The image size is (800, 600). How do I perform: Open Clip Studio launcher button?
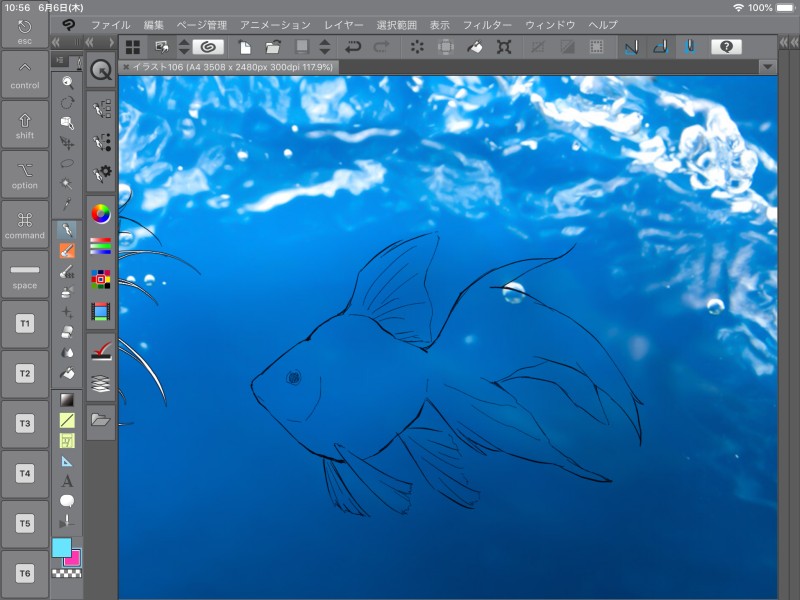click(x=208, y=46)
